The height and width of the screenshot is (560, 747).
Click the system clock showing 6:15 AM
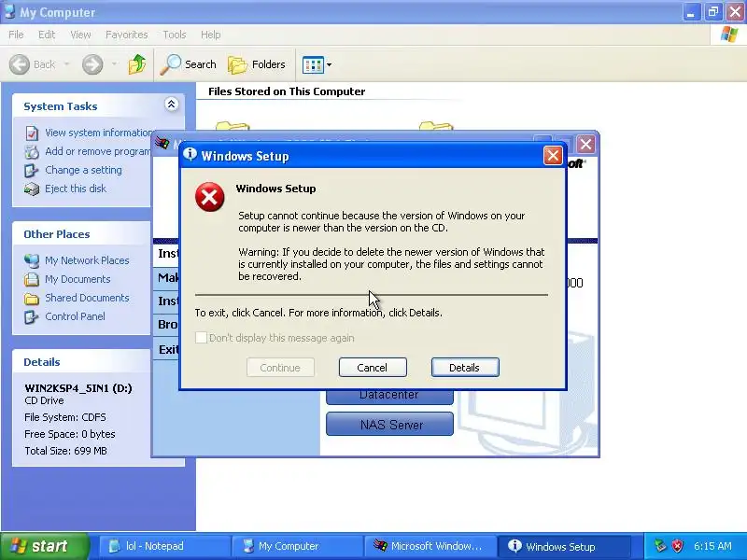tap(712, 546)
